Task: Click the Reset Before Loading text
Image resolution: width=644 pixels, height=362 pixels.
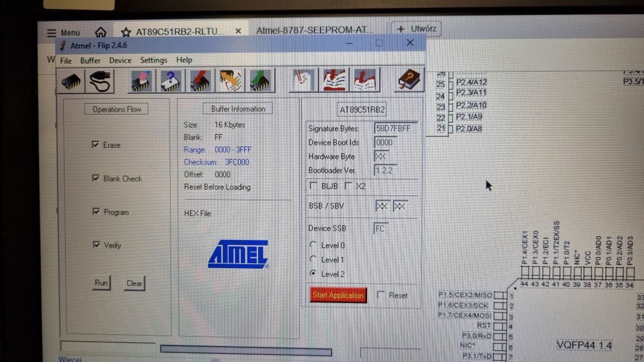Action: 217,187
